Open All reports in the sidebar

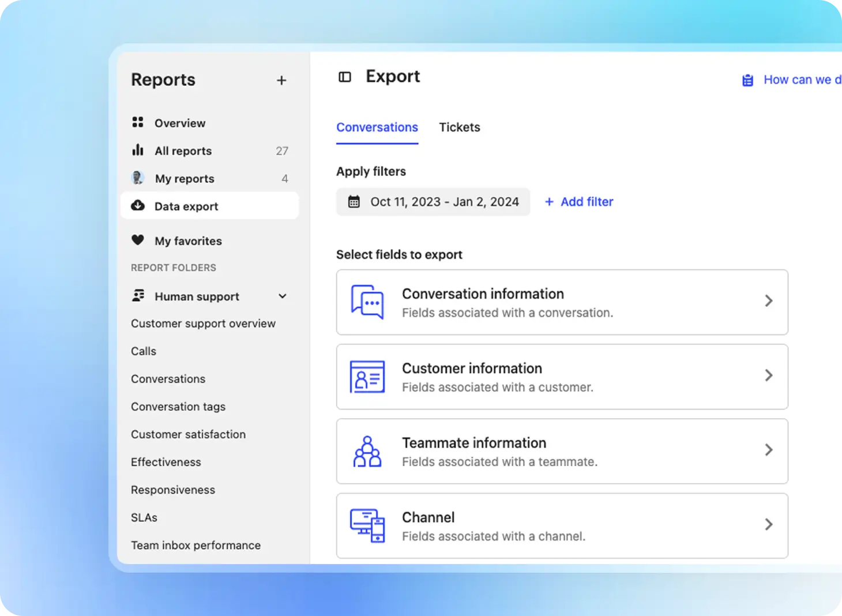[x=209, y=151]
